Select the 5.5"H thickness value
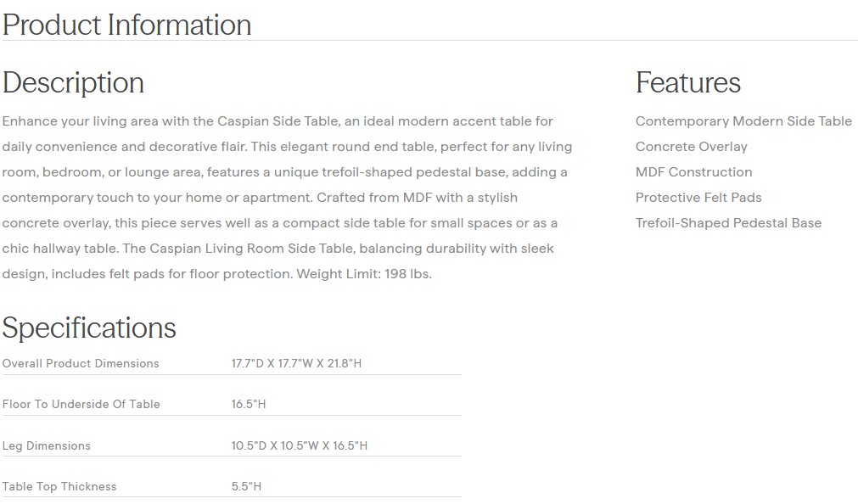 (246, 486)
